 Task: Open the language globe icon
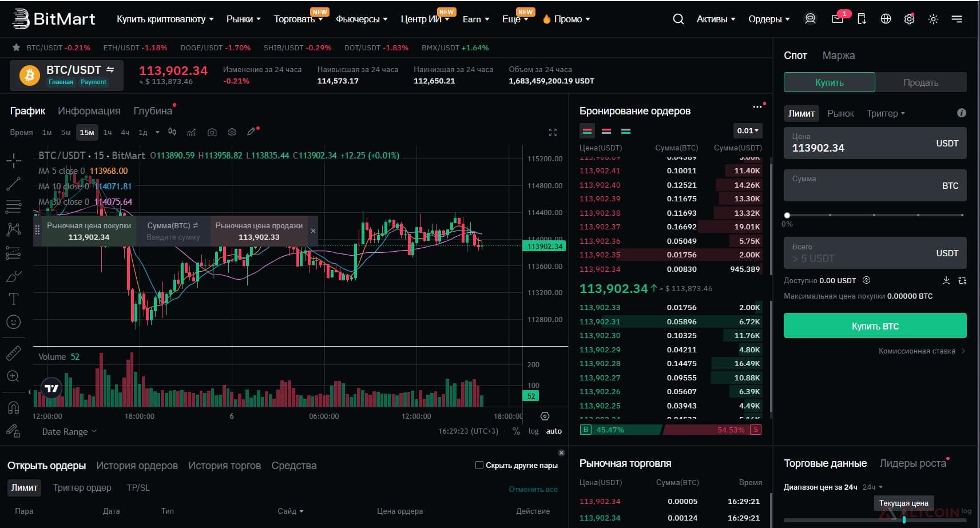[x=886, y=19]
